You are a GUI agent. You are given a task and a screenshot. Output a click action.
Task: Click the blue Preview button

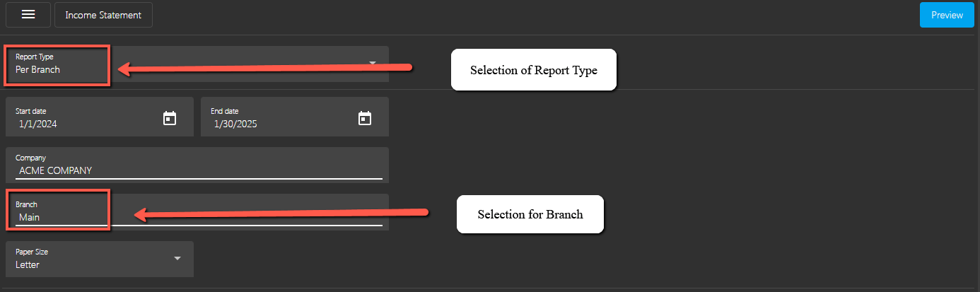[x=947, y=15]
